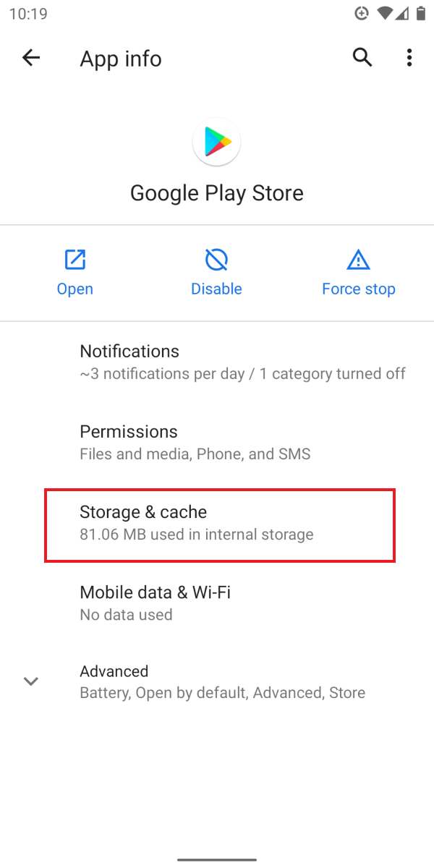Tap the Google Play Store app icon

point(216,142)
